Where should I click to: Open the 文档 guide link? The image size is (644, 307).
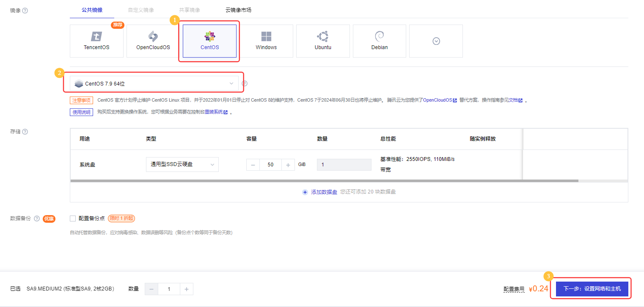tap(515, 100)
